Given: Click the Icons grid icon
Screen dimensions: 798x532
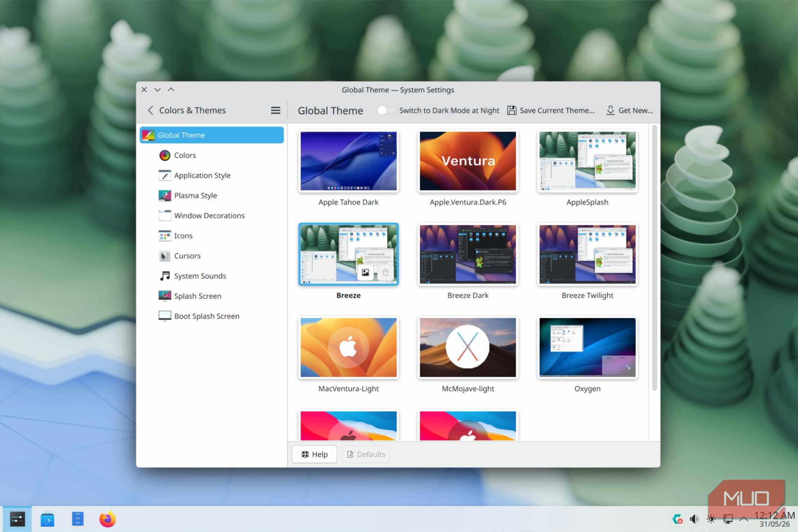Looking at the screenshot, I should pyautogui.click(x=165, y=236).
